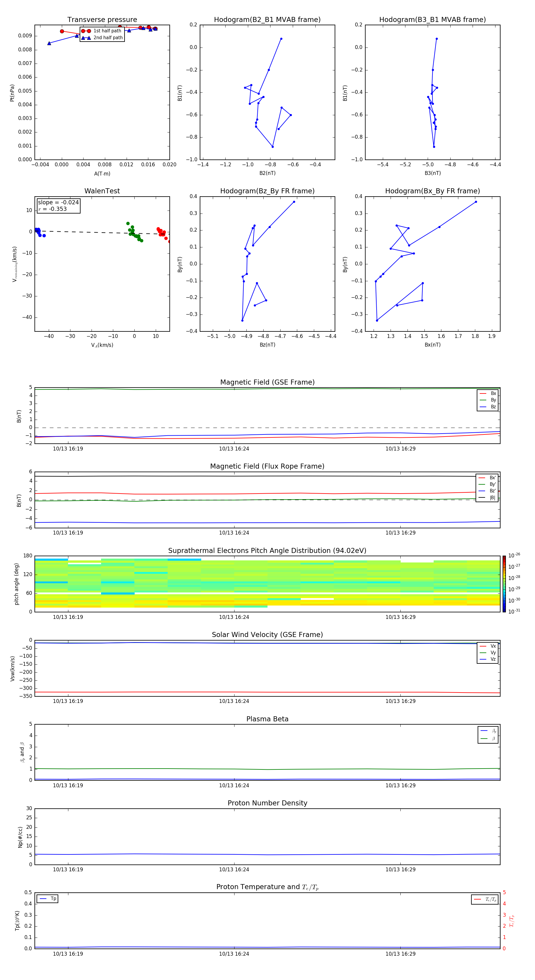Click the "Magnetic Field (Flux Rope Frame)" title

[267, 467]
